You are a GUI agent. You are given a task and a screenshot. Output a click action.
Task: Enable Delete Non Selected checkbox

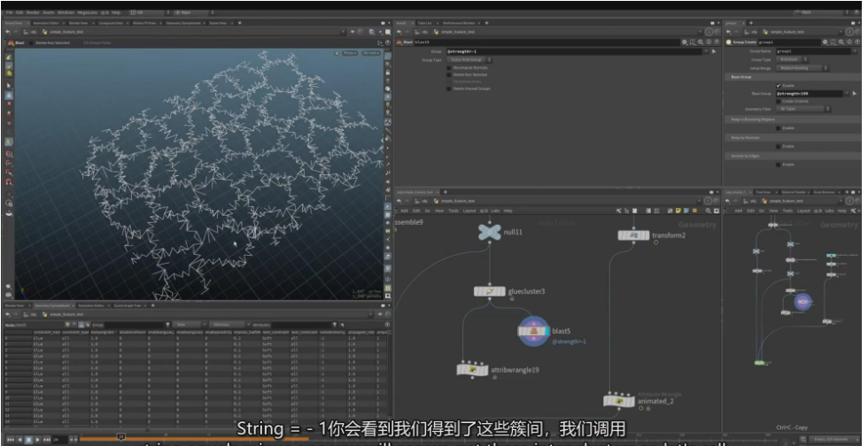[x=451, y=74]
